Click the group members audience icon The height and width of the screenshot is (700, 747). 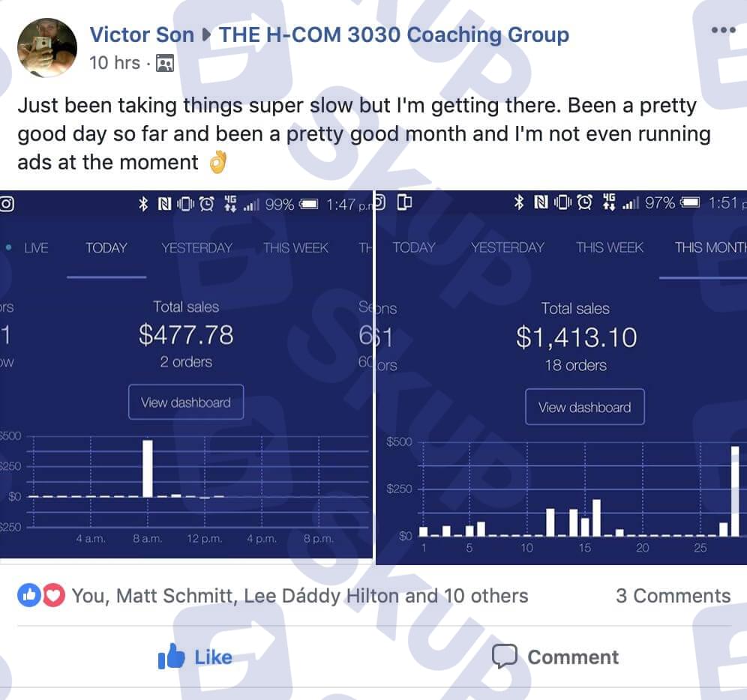coord(165,64)
